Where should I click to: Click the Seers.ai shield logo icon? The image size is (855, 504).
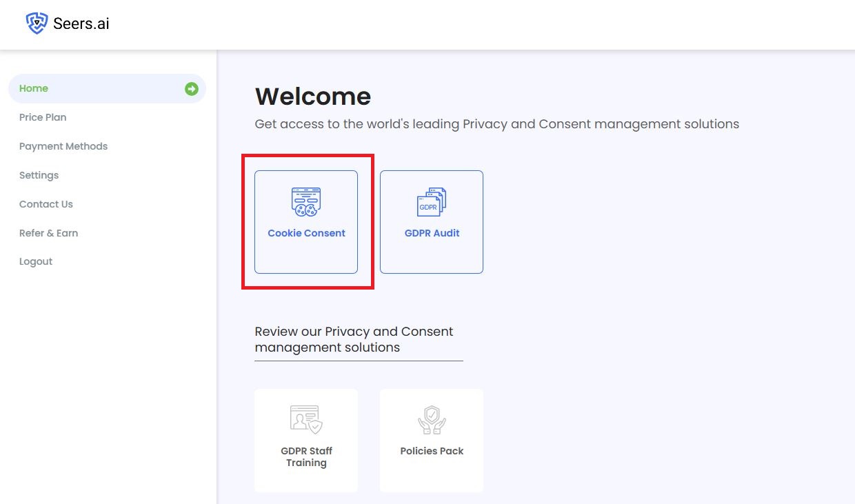37,23
